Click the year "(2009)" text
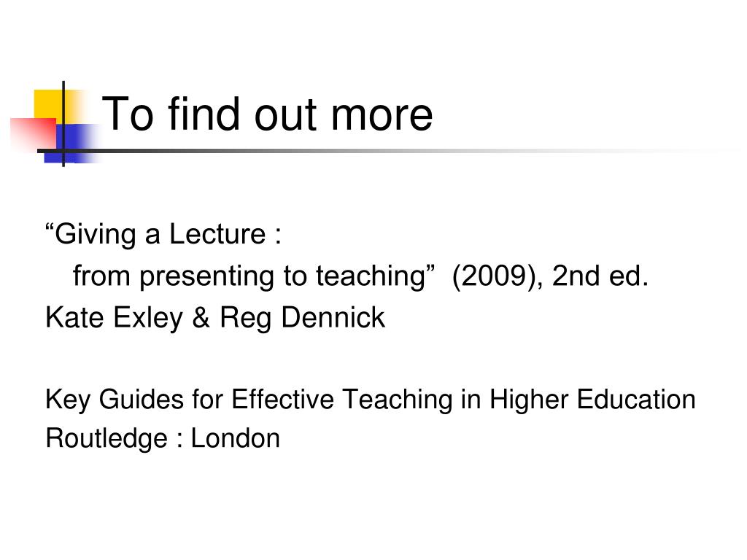This screenshot has height=560, width=747. [x=497, y=276]
